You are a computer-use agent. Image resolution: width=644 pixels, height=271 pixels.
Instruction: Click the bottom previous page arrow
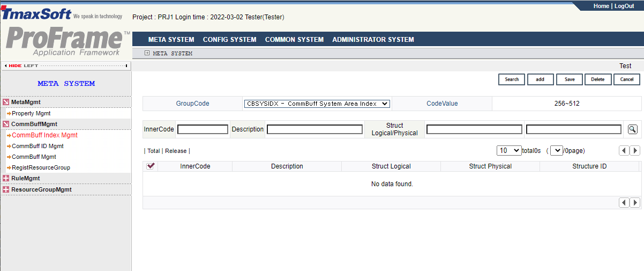click(x=624, y=202)
